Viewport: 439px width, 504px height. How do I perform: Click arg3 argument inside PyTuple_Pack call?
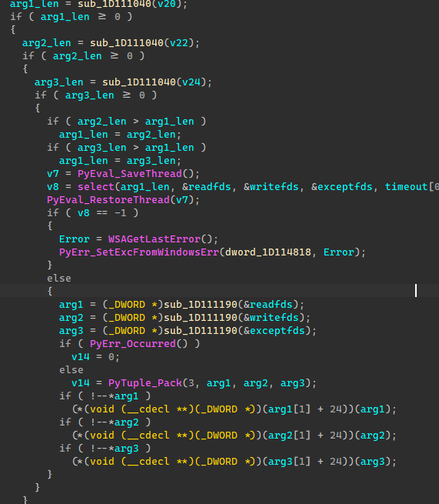pos(293,383)
